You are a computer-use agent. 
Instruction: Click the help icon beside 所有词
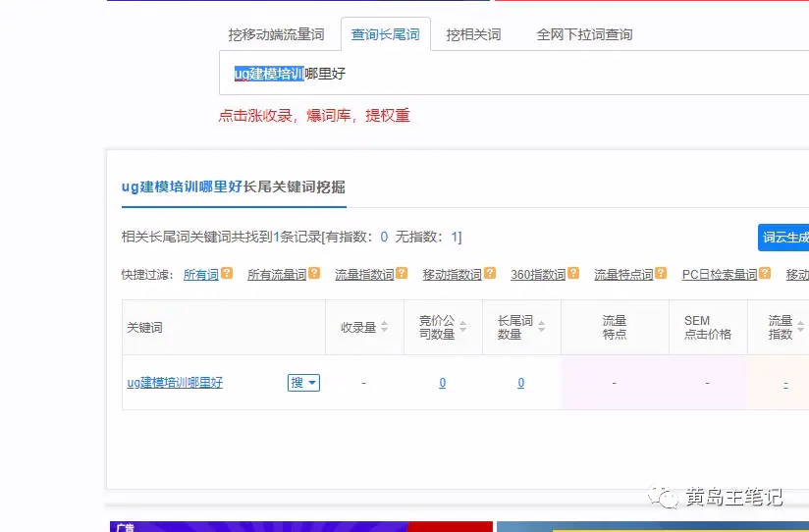pos(227,274)
